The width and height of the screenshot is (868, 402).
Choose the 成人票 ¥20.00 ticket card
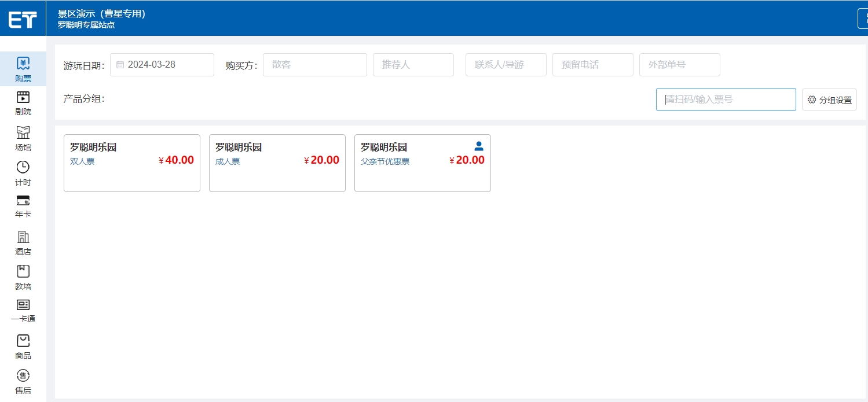pyautogui.click(x=277, y=163)
